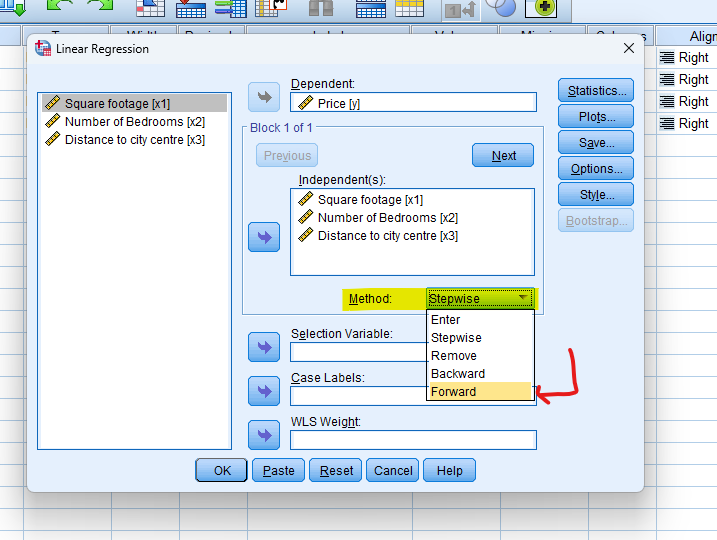Open Options... settings

596,169
